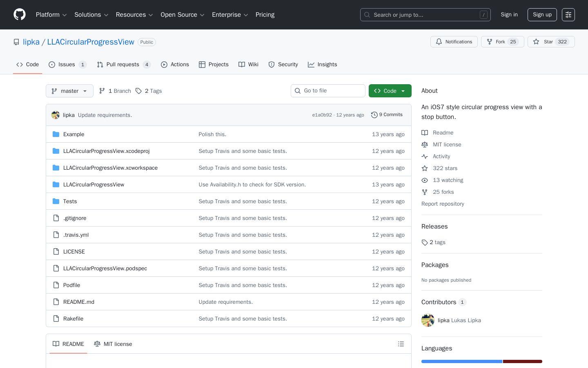The width and height of the screenshot is (588, 368).
Task: Click the forks icon in About sidebar
Action: [x=425, y=192]
